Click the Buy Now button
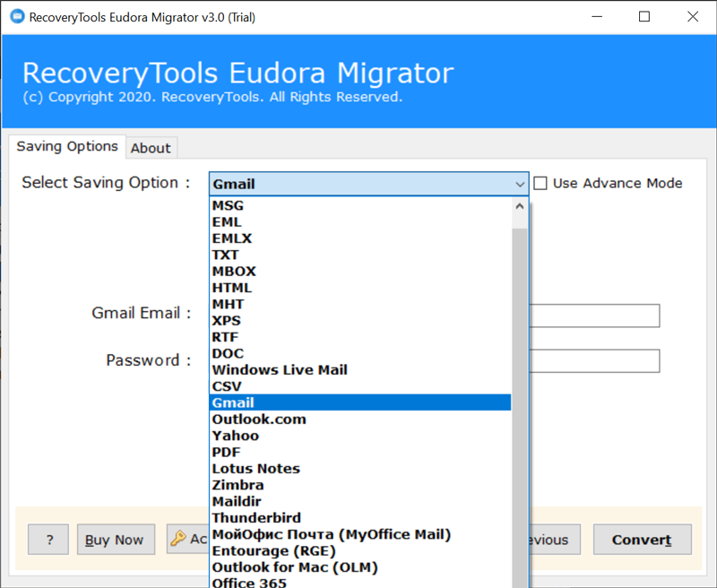717x588 pixels. pos(117,540)
